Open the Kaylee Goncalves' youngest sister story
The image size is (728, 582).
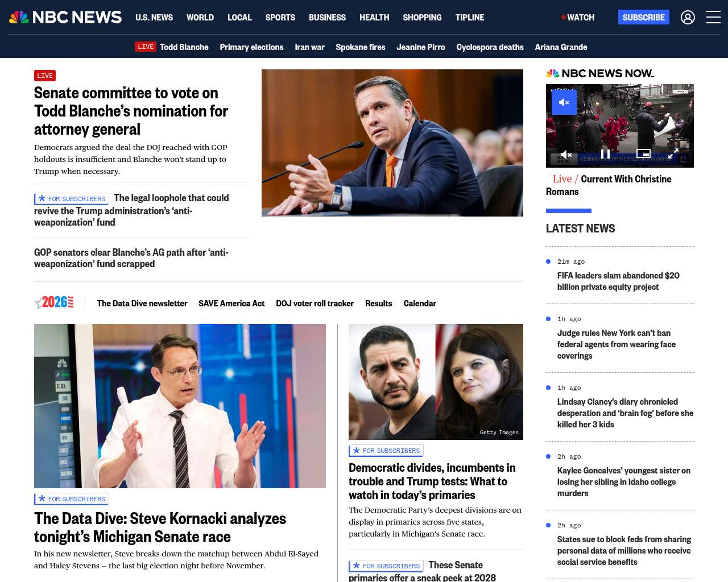coord(624,482)
